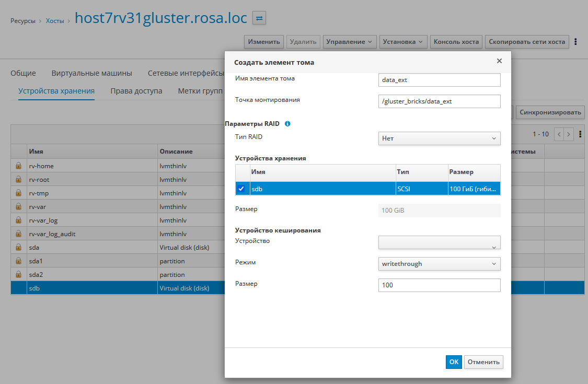This screenshot has height=384, width=588.
Task: Open the Права доступа tab
Action: tap(136, 91)
